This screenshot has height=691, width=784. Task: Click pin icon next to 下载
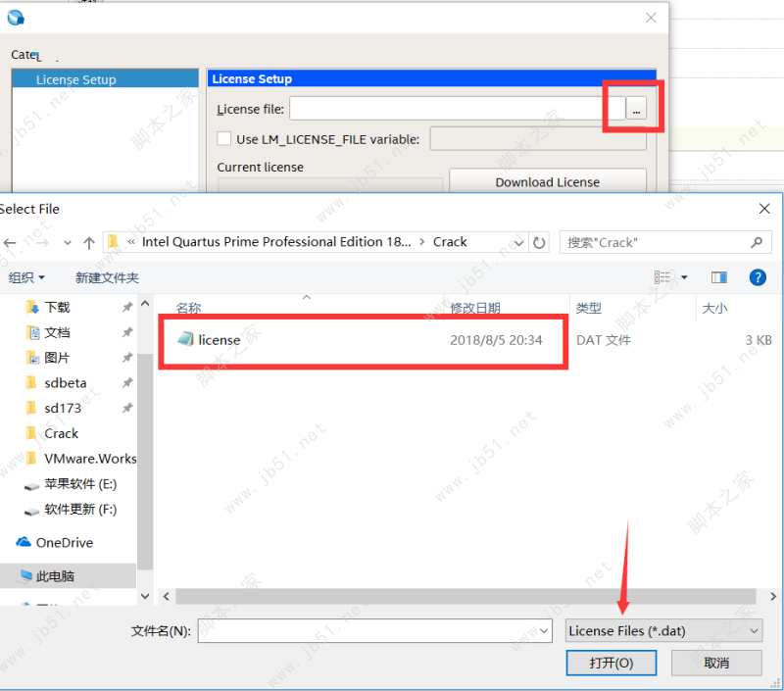[127, 307]
